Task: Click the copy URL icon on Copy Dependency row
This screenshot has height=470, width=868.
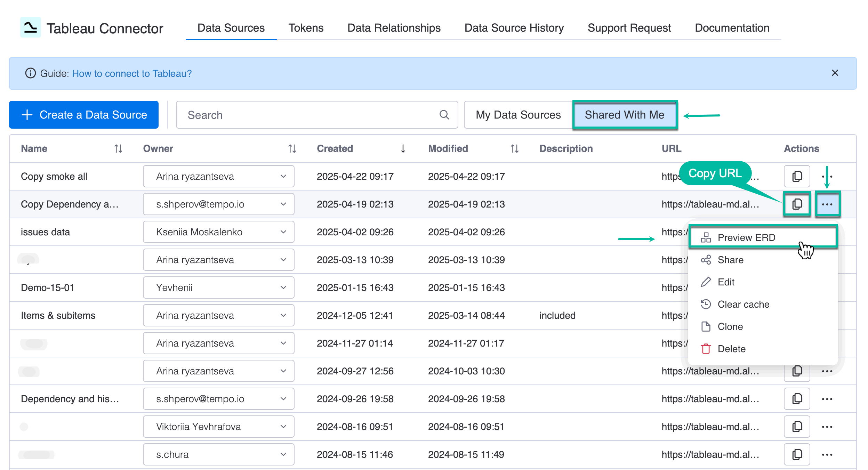Action: [797, 204]
